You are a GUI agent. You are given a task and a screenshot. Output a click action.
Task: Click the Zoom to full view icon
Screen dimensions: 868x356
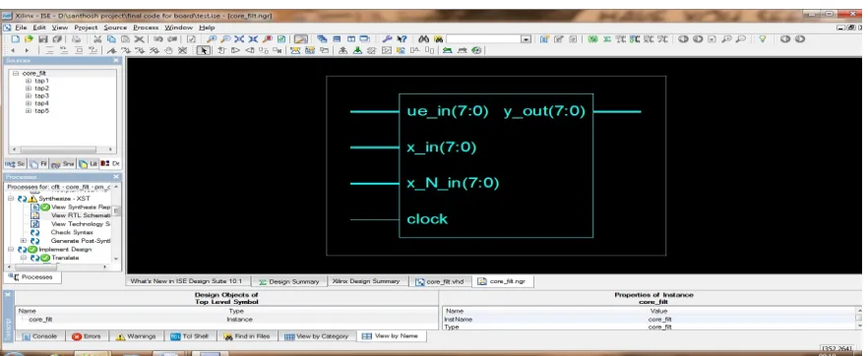[x=239, y=39]
